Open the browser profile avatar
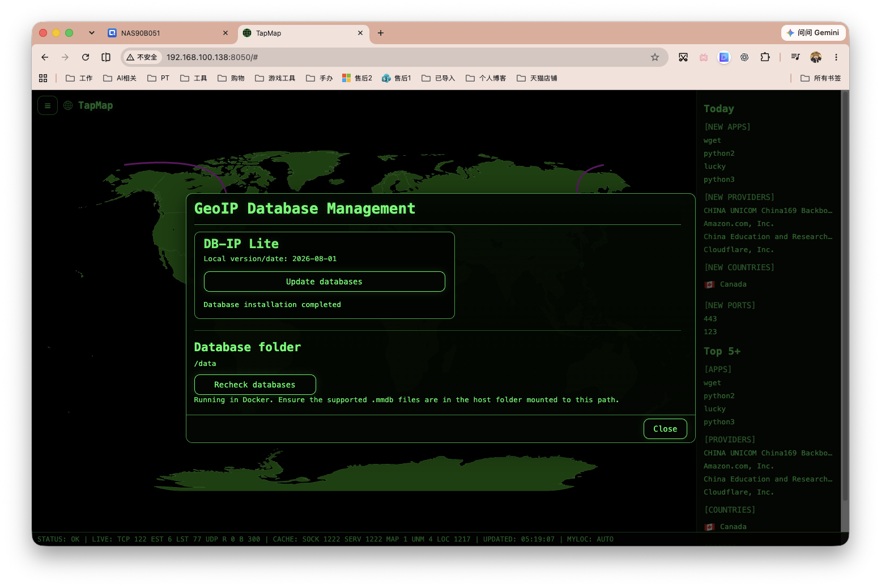The width and height of the screenshot is (881, 588). pyautogui.click(x=816, y=57)
